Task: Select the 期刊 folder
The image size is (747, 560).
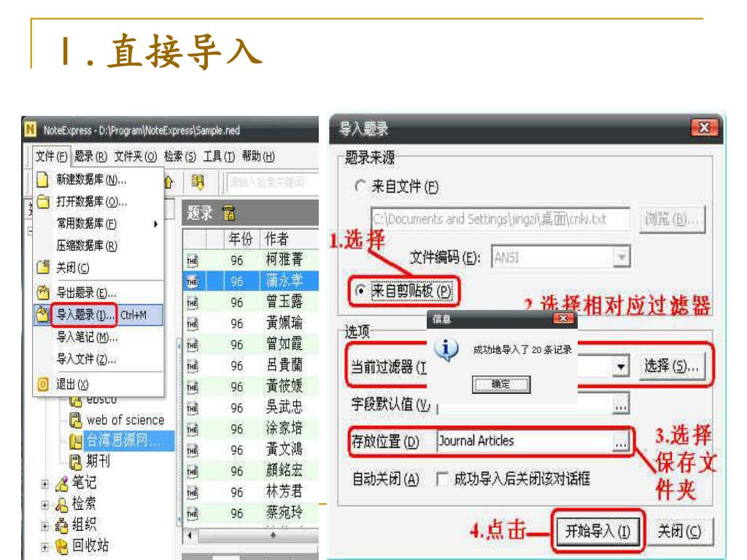Action: [x=98, y=461]
